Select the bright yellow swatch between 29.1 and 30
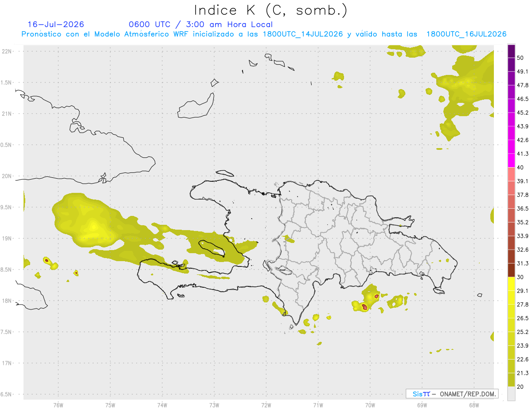This screenshot has height=411, width=532. [x=511, y=284]
